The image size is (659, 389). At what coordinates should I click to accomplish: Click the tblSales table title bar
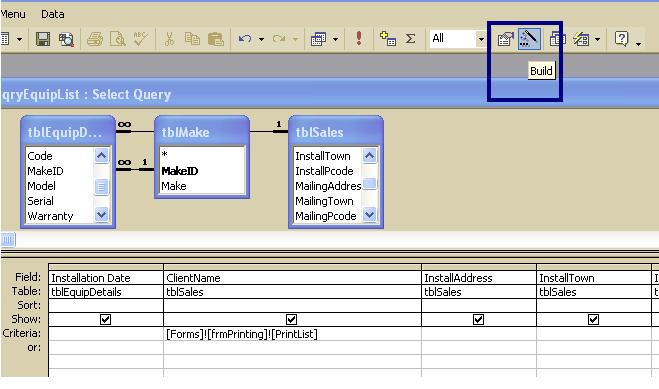pos(336,132)
